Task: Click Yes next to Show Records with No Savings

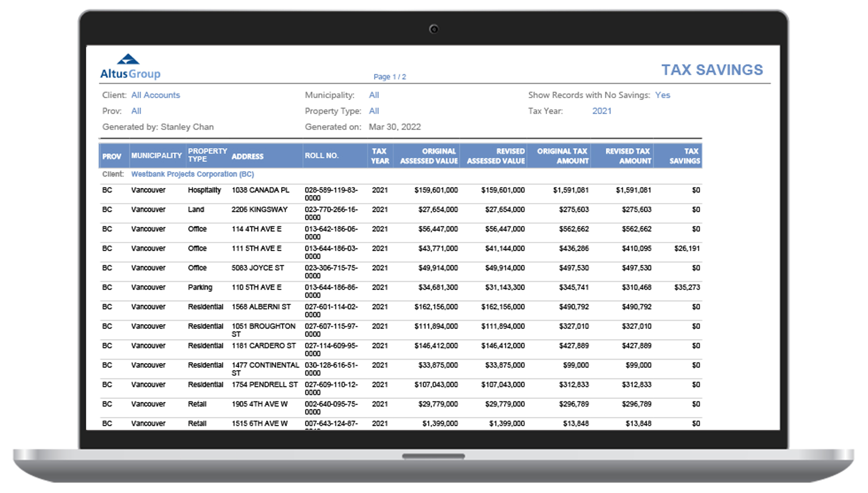Action: click(x=662, y=95)
